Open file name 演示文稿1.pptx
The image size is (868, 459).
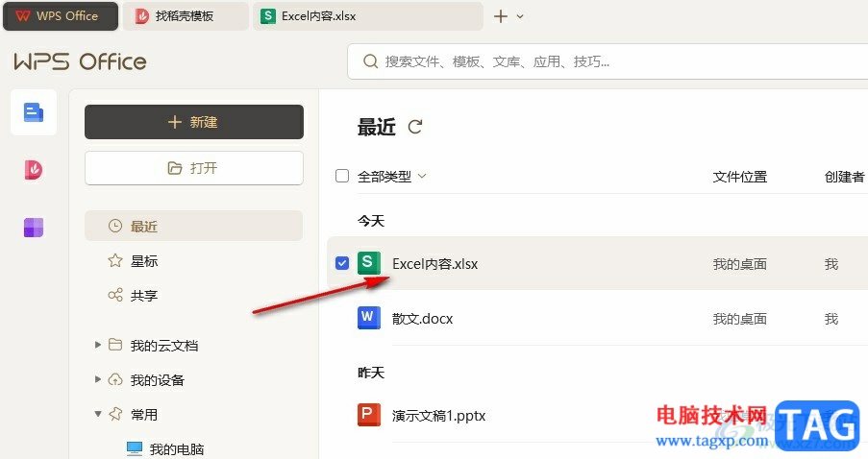pos(438,416)
